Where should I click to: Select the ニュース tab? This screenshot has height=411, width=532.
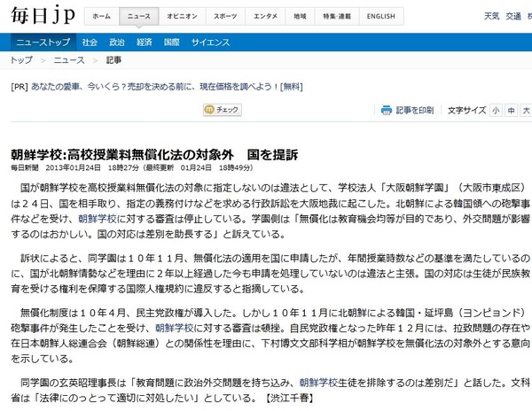(x=139, y=16)
